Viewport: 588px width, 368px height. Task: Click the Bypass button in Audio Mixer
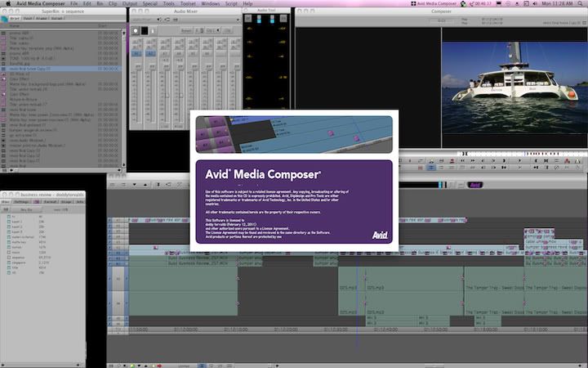186,30
